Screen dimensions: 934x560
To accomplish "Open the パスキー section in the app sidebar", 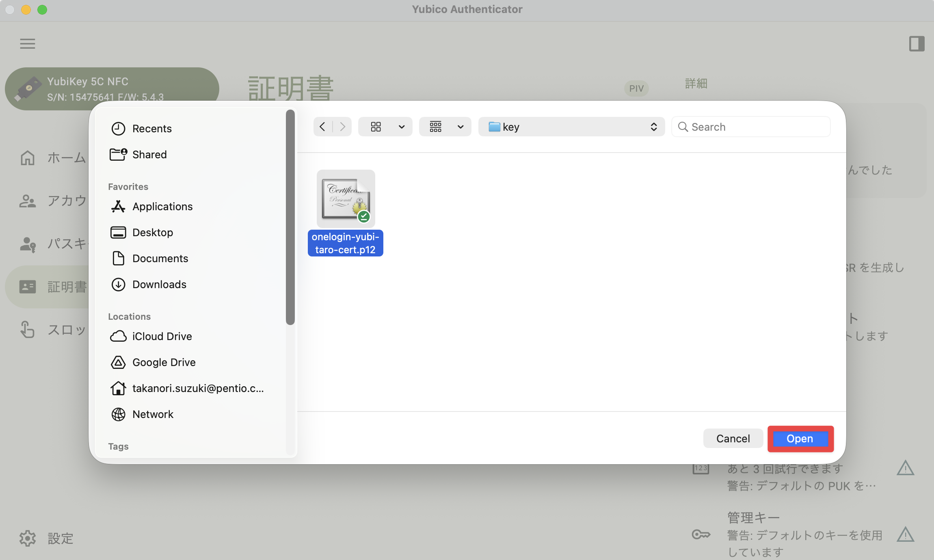I will point(53,243).
